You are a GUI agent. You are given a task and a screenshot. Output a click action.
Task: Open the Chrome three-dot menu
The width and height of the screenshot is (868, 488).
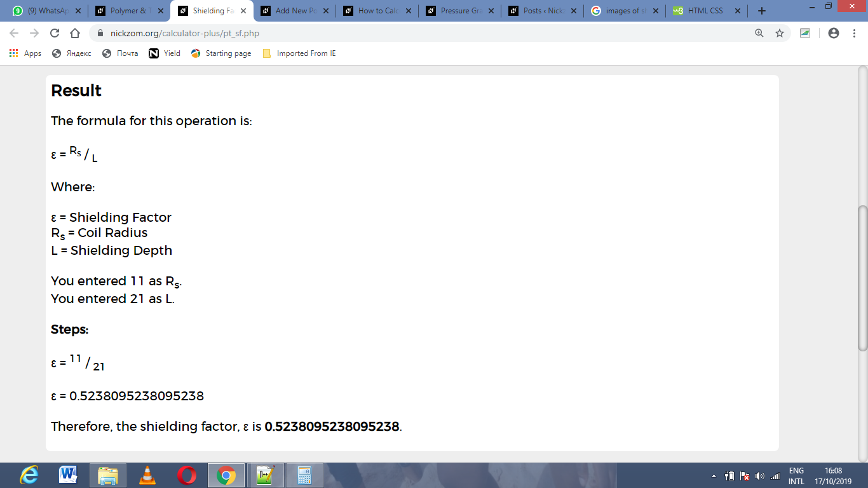pyautogui.click(x=853, y=33)
